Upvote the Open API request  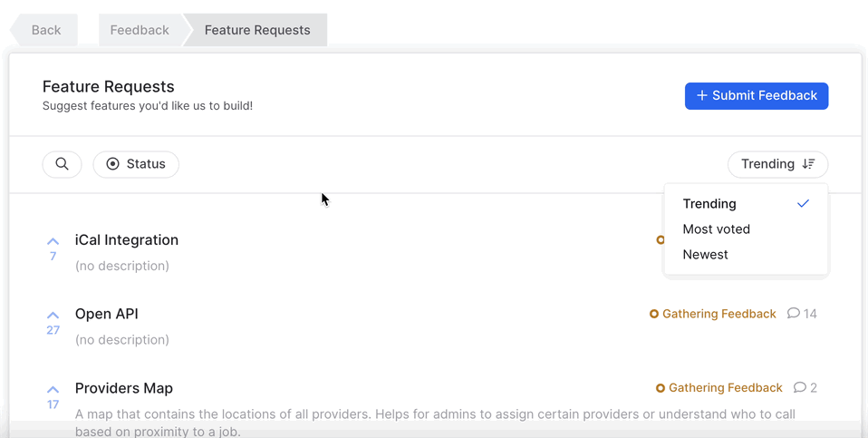click(53, 316)
